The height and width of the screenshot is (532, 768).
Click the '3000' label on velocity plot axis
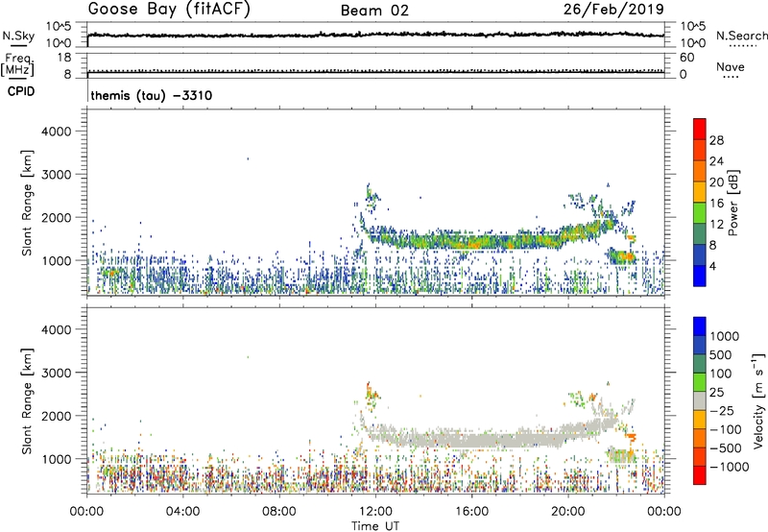(57, 373)
